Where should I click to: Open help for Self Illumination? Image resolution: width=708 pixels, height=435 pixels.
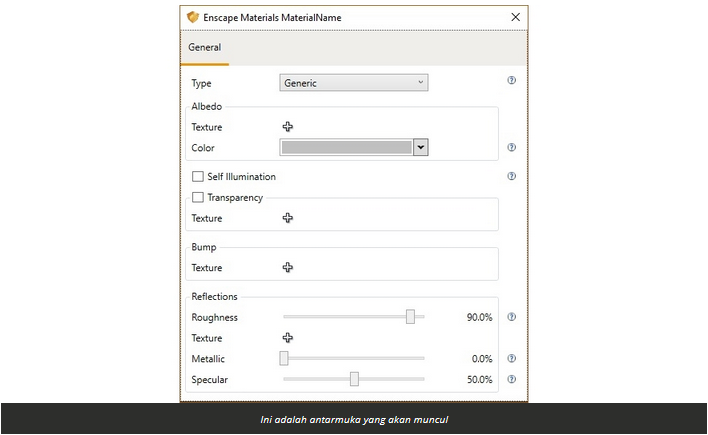tap(512, 176)
